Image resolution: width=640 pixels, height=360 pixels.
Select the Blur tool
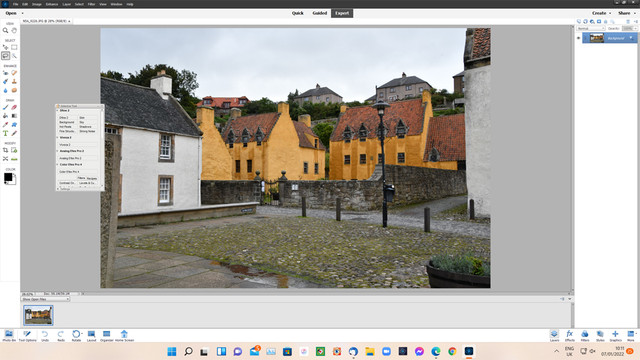point(5,90)
